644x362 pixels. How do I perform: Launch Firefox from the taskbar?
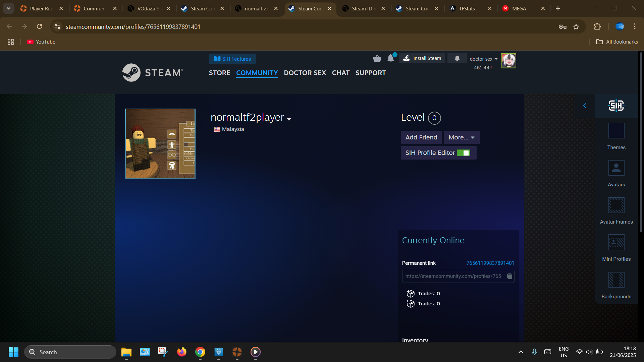click(182, 352)
